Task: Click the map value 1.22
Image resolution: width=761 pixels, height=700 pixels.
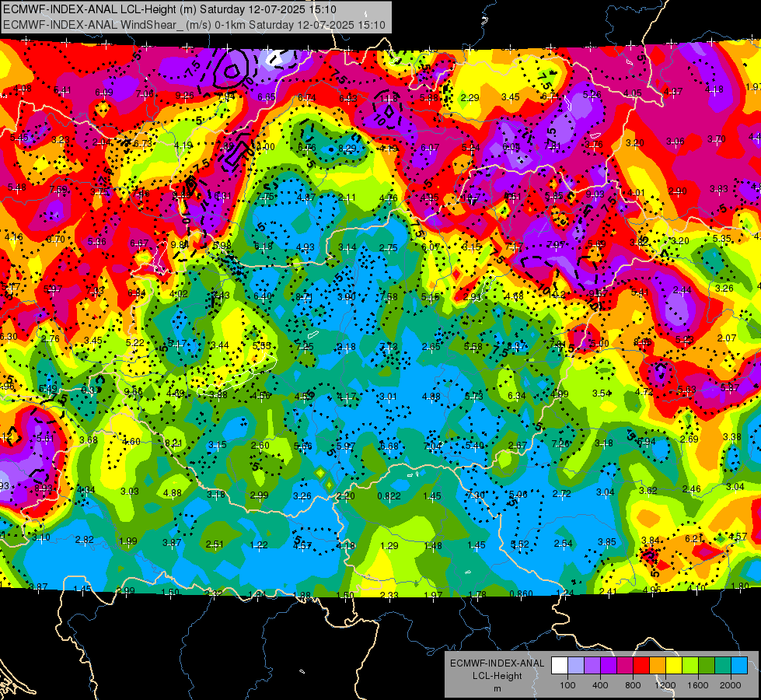Action: coord(259,545)
